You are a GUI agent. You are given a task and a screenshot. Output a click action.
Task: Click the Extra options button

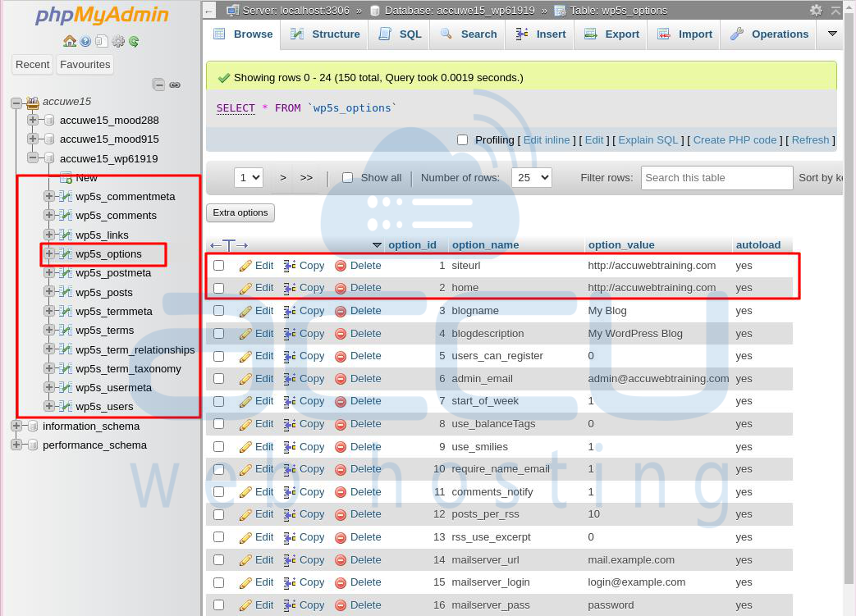pos(240,212)
